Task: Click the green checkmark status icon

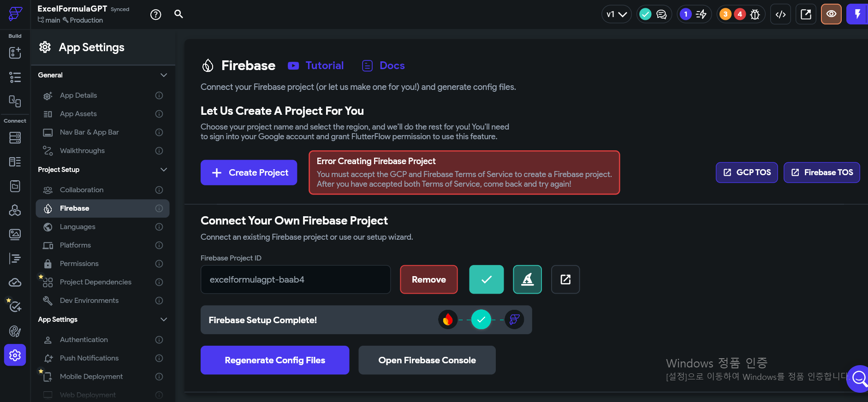Action: click(646, 14)
